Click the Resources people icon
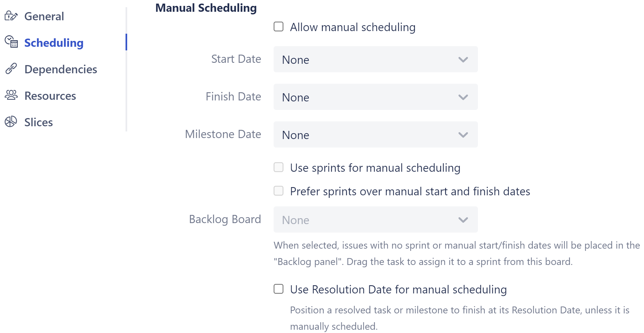 11,95
